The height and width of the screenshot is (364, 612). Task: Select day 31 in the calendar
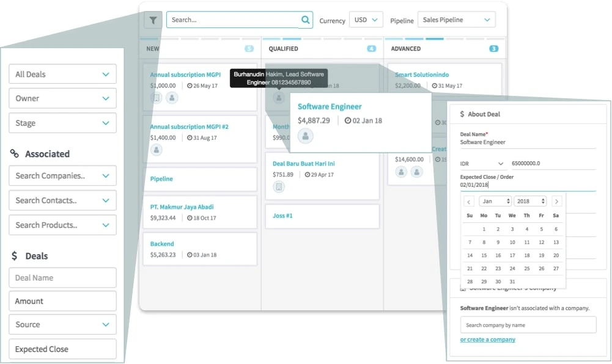512,282
